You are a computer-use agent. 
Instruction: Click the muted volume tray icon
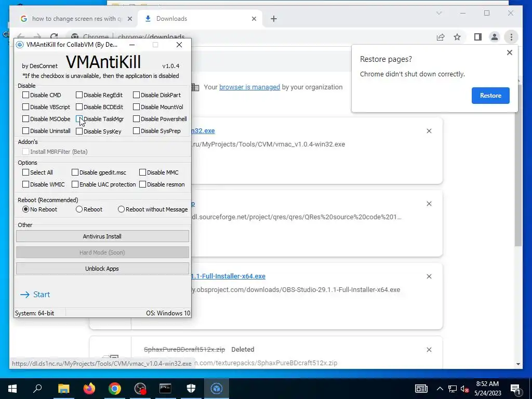click(x=464, y=389)
